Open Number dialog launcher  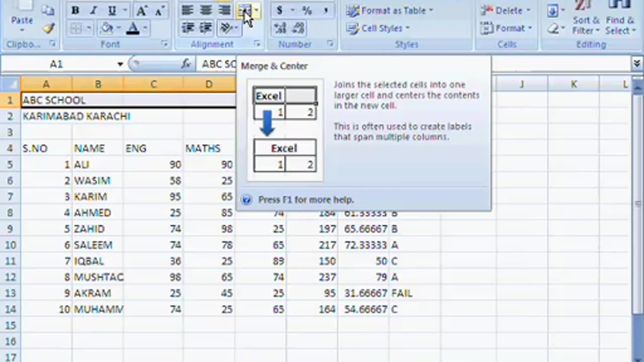330,44
